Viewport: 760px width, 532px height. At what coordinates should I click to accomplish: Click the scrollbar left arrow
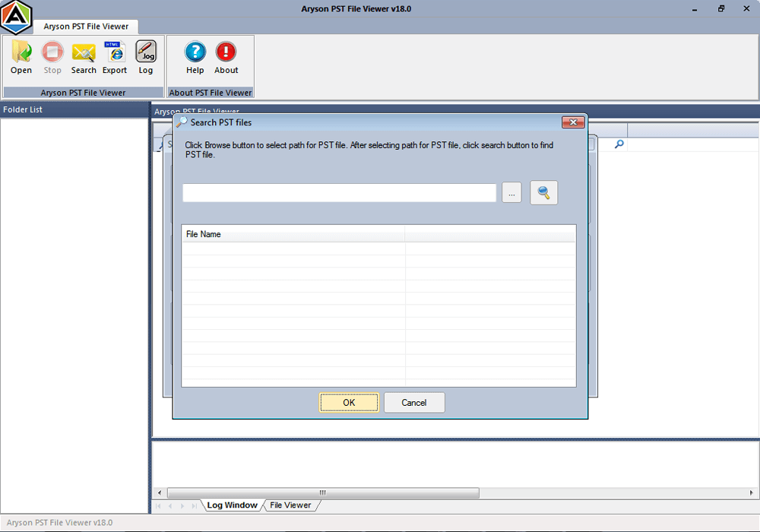coord(160,492)
